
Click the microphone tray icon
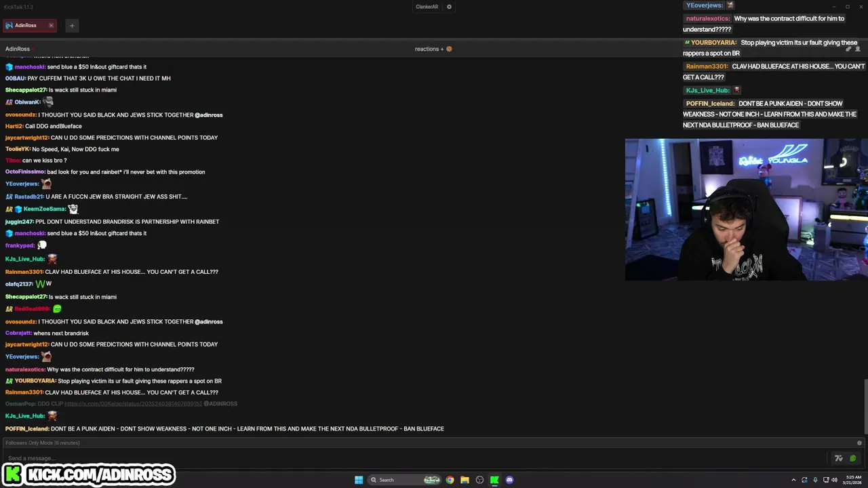click(x=815, y=480)
